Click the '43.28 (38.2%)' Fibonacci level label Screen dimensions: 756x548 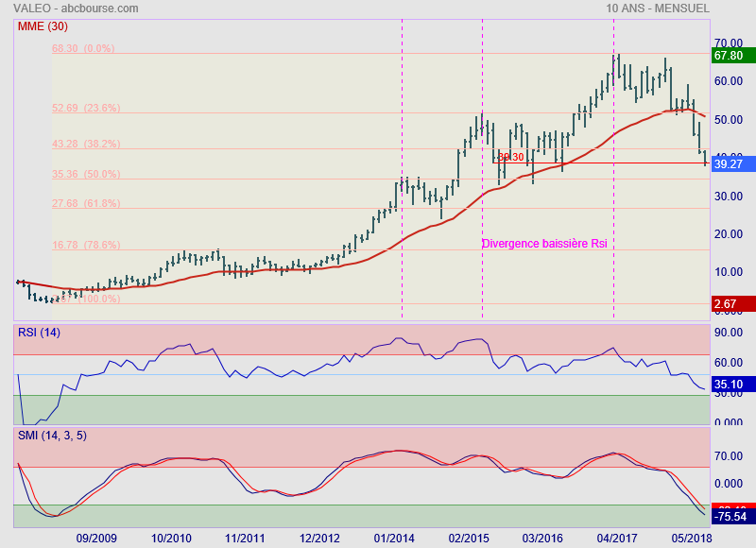86,144
